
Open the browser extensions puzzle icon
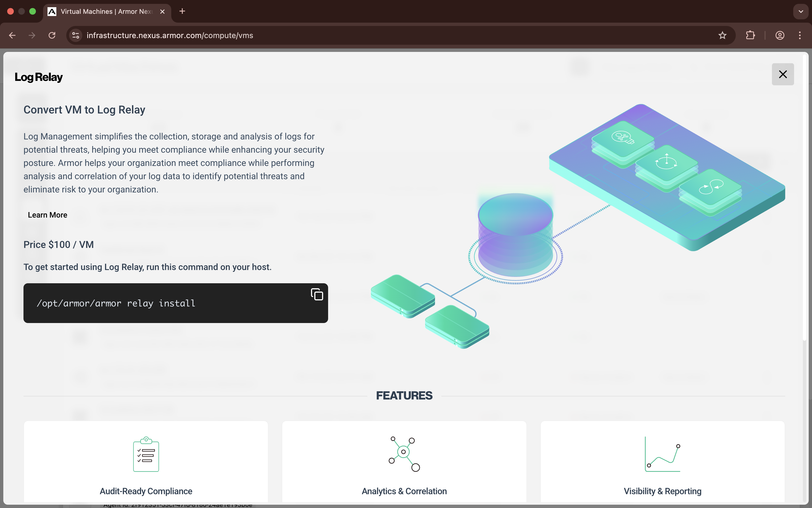(x=750, y=35)
